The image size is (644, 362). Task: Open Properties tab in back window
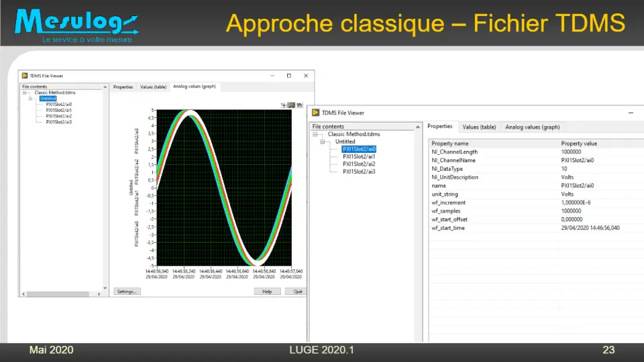tap(123, 87)
